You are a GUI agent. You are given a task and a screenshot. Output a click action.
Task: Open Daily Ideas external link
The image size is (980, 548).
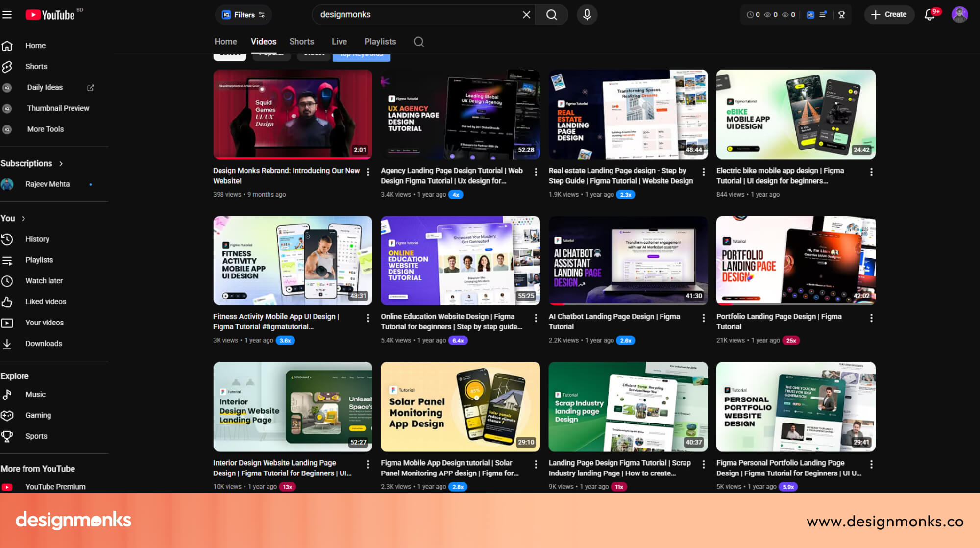click(91, 88)
